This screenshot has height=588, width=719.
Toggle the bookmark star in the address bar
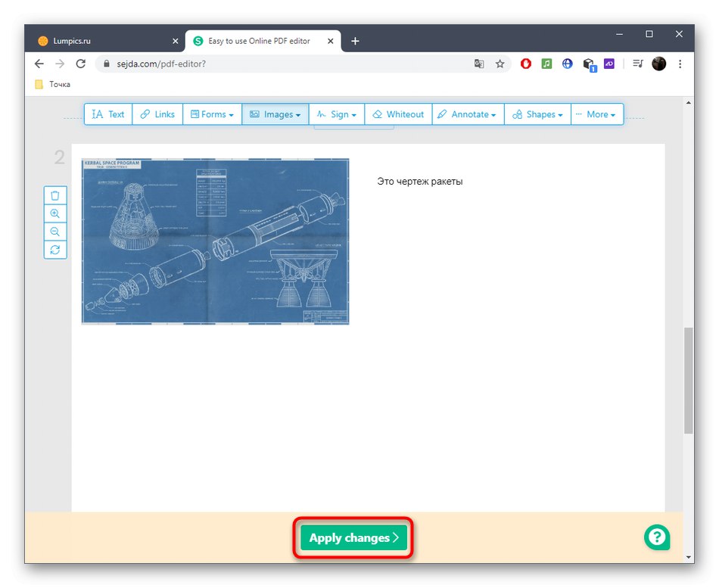click(500, 64)
